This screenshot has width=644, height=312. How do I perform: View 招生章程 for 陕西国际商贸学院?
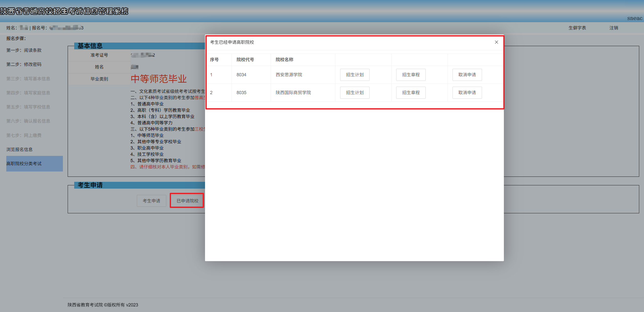411,92
